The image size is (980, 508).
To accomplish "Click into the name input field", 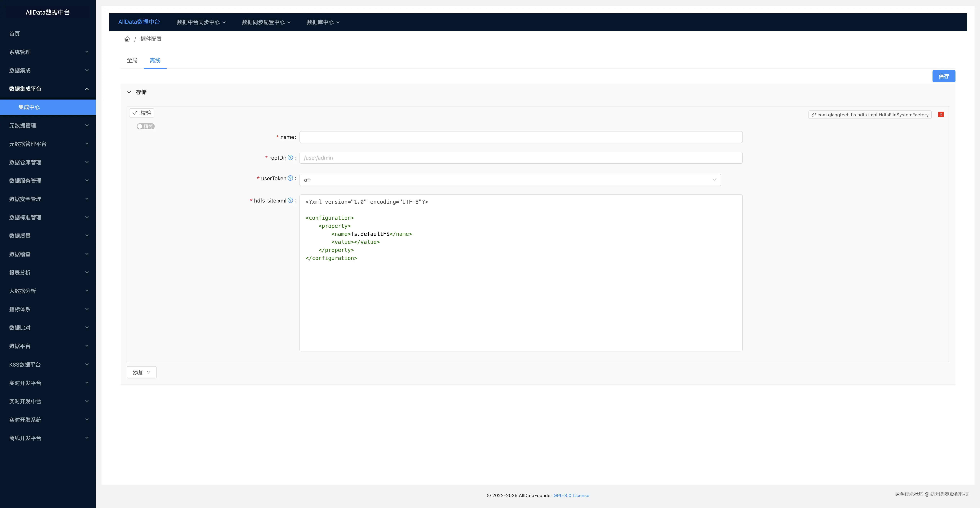I will pos(520,137).
